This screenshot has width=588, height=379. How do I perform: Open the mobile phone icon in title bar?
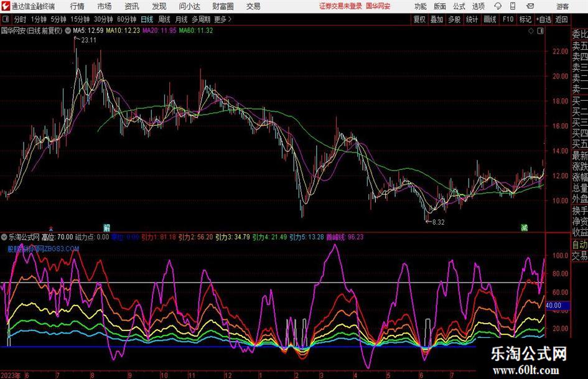[513, 6]
